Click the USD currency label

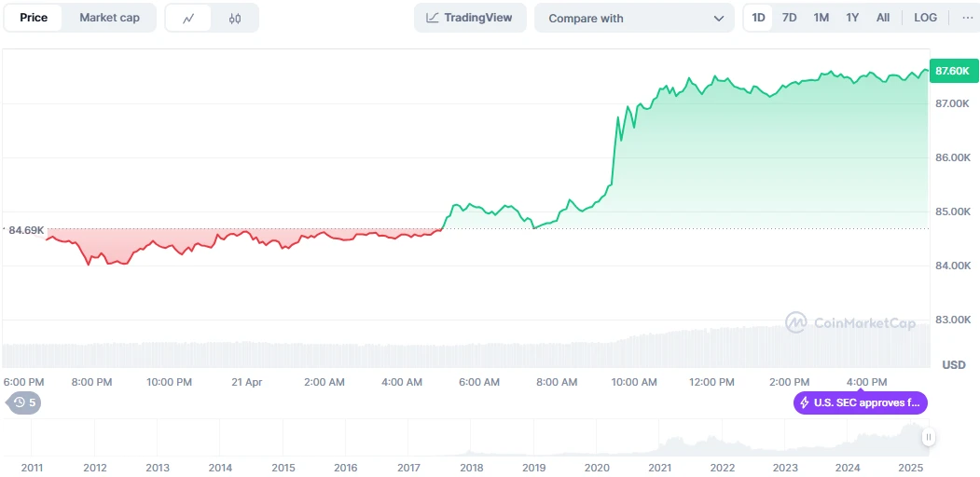[x=955, y=364]
